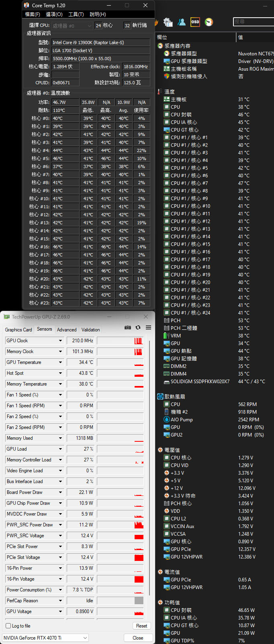The image size is (274, 644).
Task: Click the Reset button in GPU-Z
Action: pyautogui.click(x=141, y=626)
